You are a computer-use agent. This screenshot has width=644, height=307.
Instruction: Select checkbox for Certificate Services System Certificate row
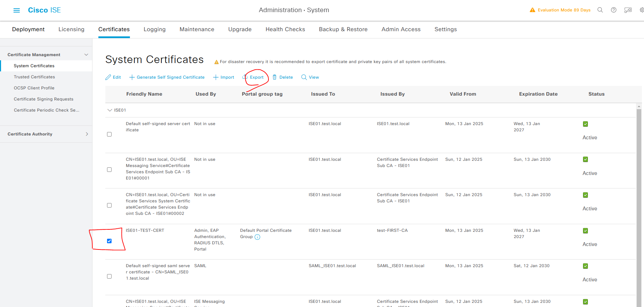click(109, 205)
